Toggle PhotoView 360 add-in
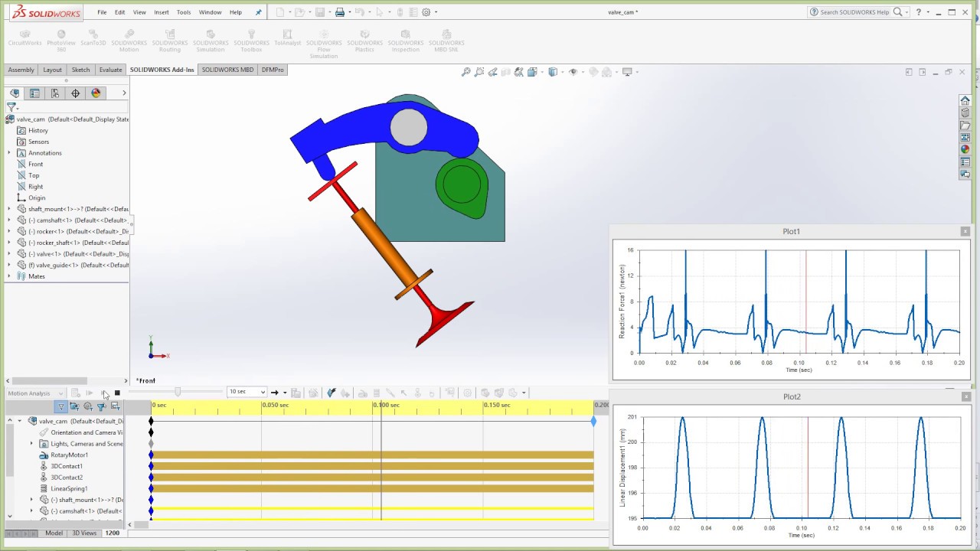The width and height of the screenshot is (980, 551). pos(61,41)
